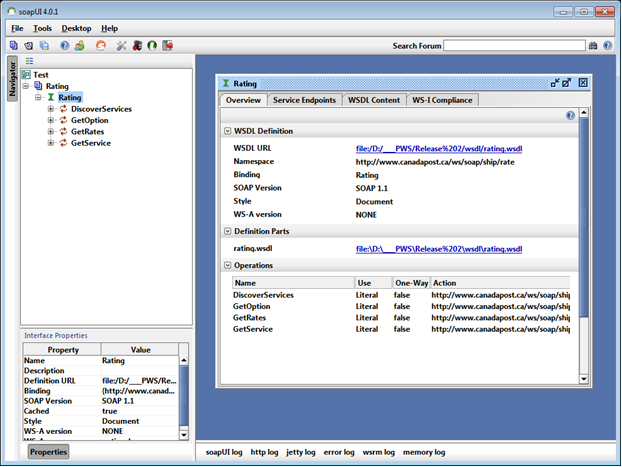
Task: Click the help icon in the Overview panel
Action: [x=570, y=115]
